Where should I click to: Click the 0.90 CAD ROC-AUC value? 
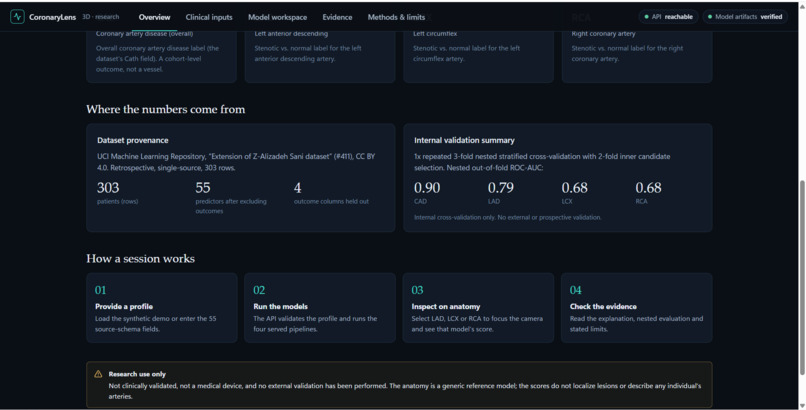tap(427, 188)
